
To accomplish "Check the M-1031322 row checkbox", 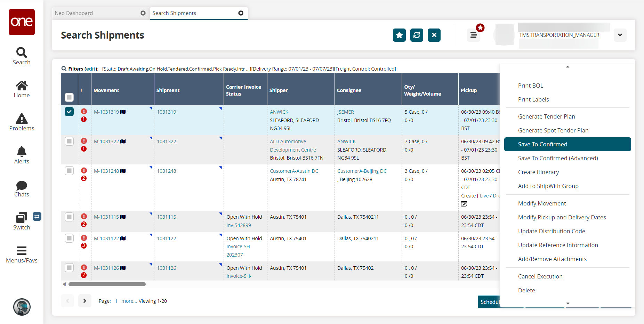I will (x=69, y=141).
